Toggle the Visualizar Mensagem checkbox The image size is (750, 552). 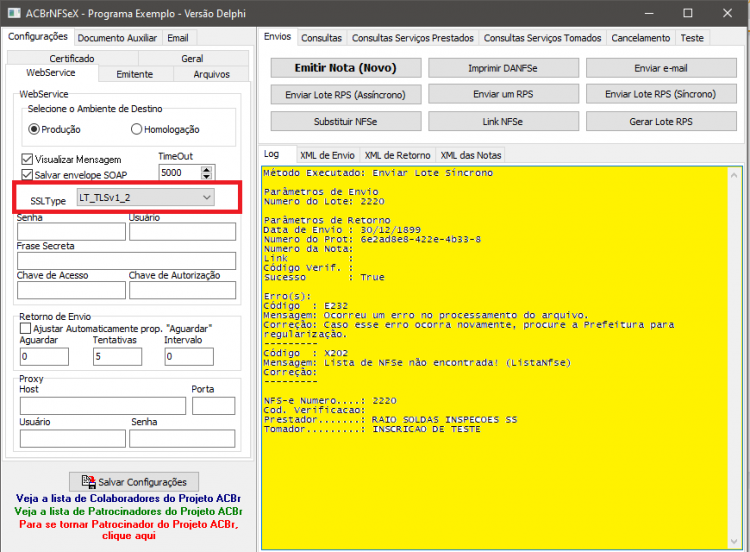27,159
